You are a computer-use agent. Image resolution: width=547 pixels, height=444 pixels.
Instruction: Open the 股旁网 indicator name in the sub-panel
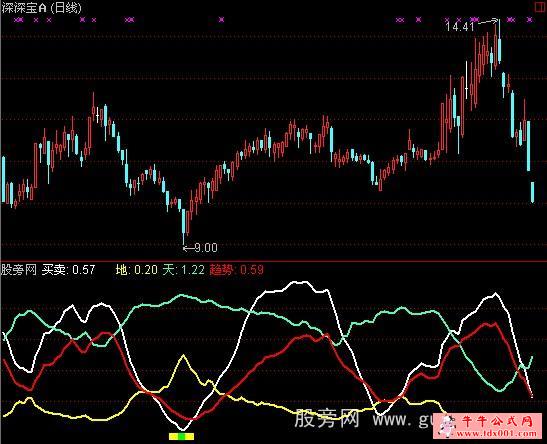pos(18,270)
